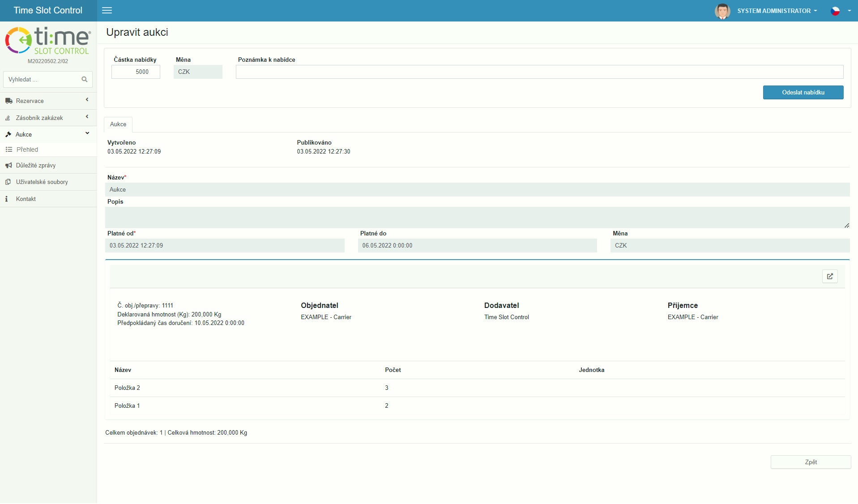Click the Popis text area

pos(477,218)
